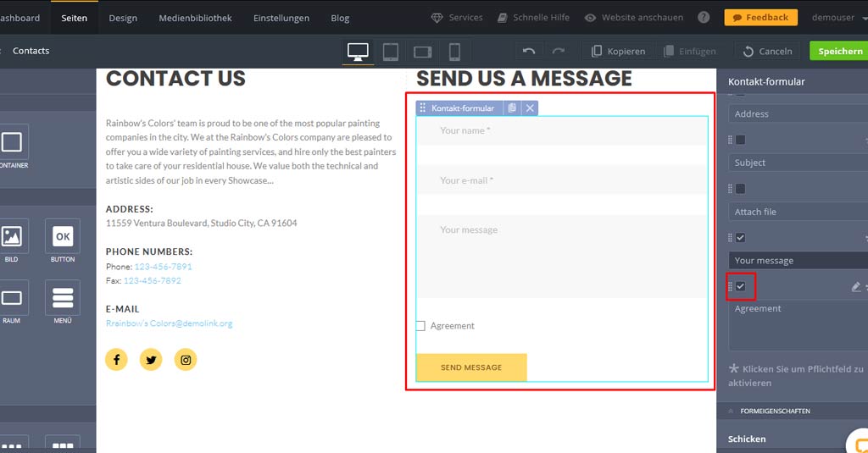Open the help question mark icon
This screenshot has width=868, height=453.
[704, 18]
